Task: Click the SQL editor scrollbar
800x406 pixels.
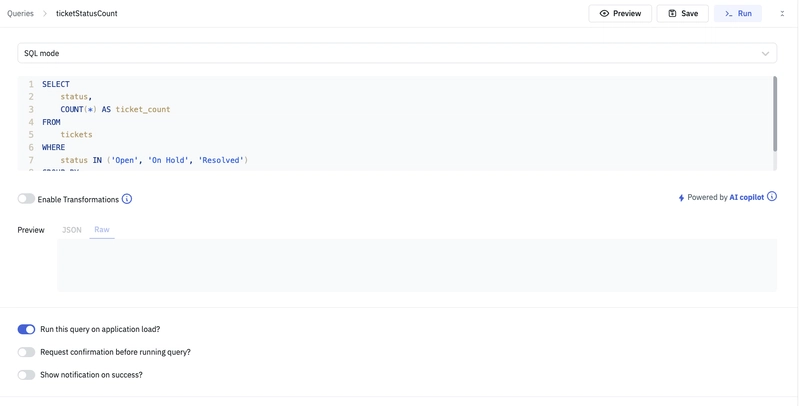Action: point(775,114)
